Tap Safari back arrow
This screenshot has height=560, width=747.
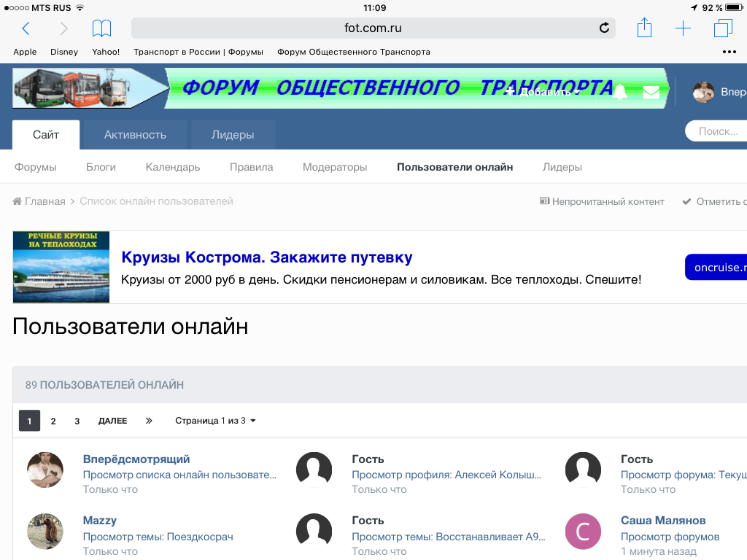pos(26,28)
